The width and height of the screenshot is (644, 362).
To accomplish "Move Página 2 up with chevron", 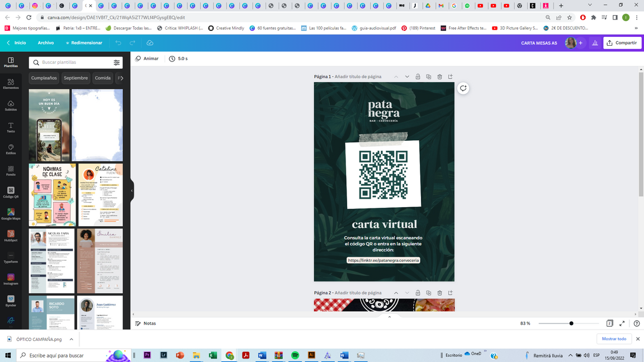I will 396,293.
